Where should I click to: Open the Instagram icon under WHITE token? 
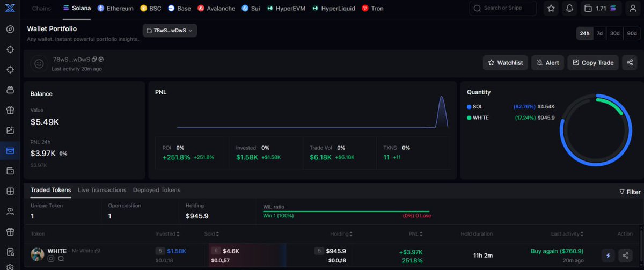point(51,259)
